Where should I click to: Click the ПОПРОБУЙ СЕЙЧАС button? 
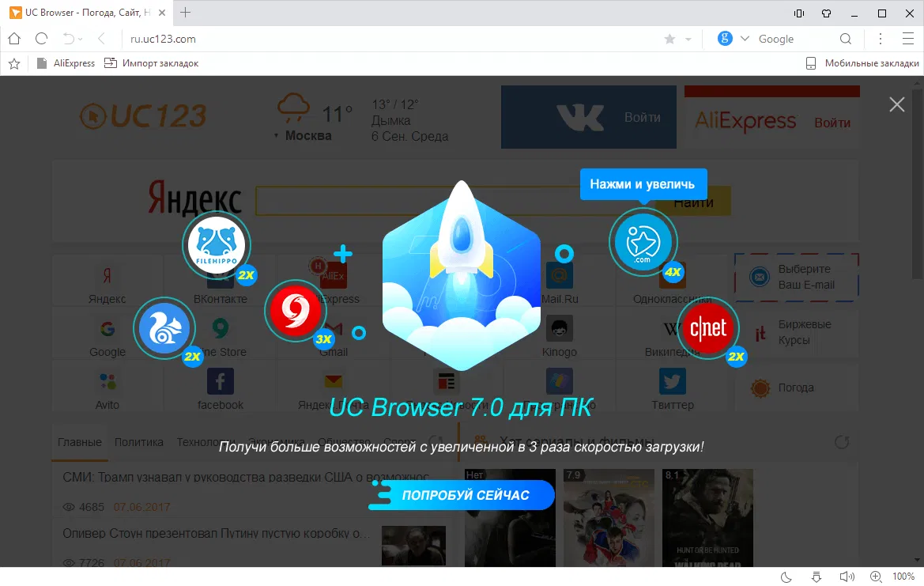click(462, 494)
